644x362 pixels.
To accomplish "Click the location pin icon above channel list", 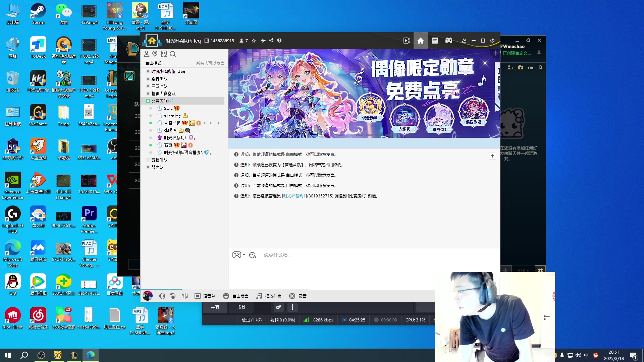I will coord(155,54).
